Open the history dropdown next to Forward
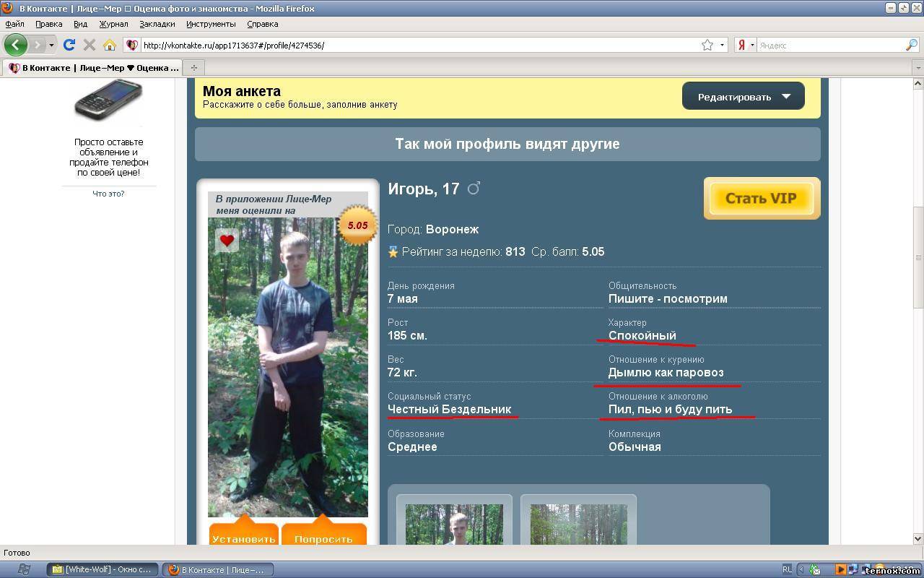 pyautogui.click(x=51, y=45)
